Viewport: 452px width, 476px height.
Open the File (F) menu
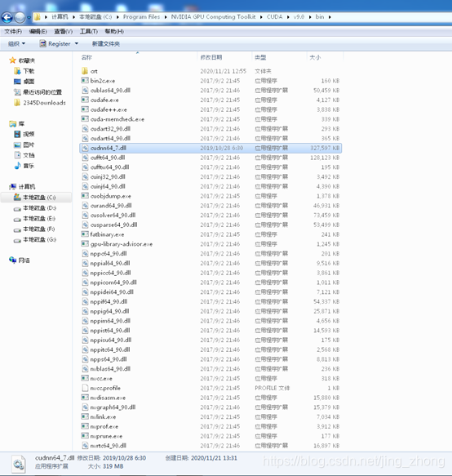[x=13, y=31]
